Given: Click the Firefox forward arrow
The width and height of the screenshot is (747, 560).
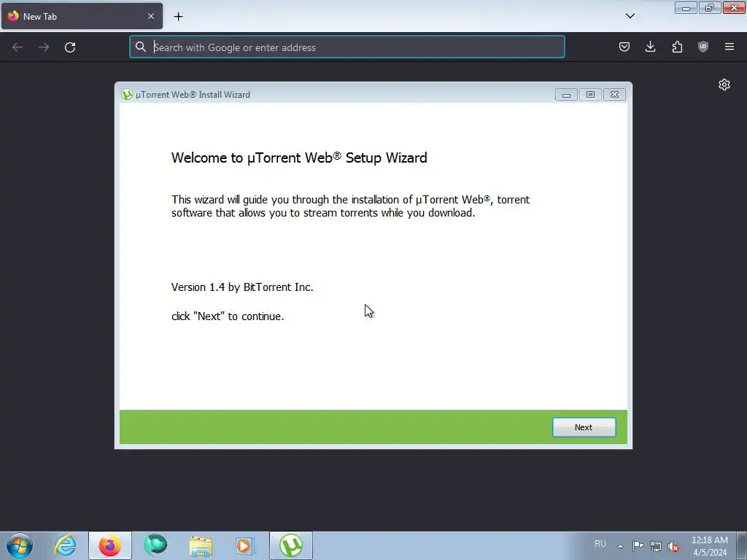Looking at the screenshot, I should (x=44, y=47).
